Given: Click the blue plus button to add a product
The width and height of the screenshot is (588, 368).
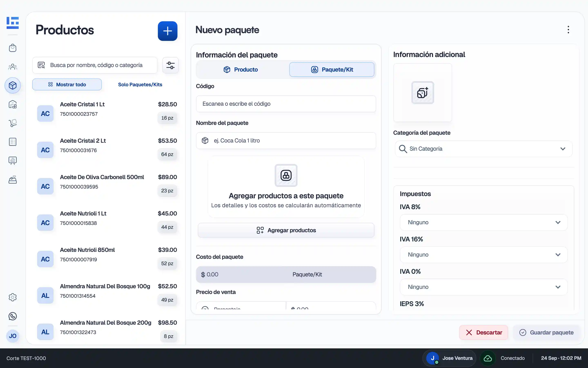Looking at the screenshot, I should coord(167,31).
